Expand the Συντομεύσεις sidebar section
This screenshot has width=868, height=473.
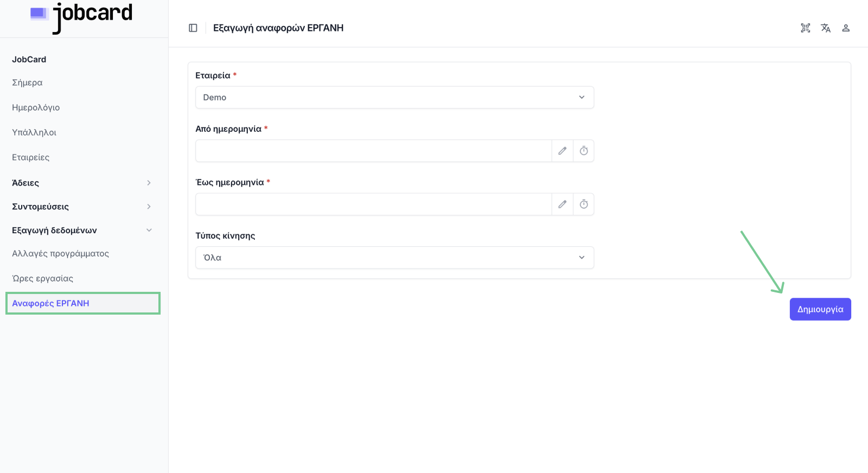click(x=81, y=207)
